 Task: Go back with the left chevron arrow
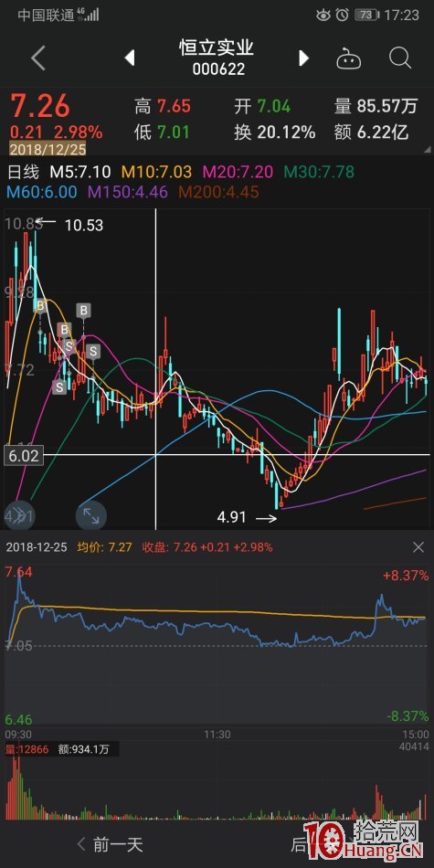[x=38, y=58]
